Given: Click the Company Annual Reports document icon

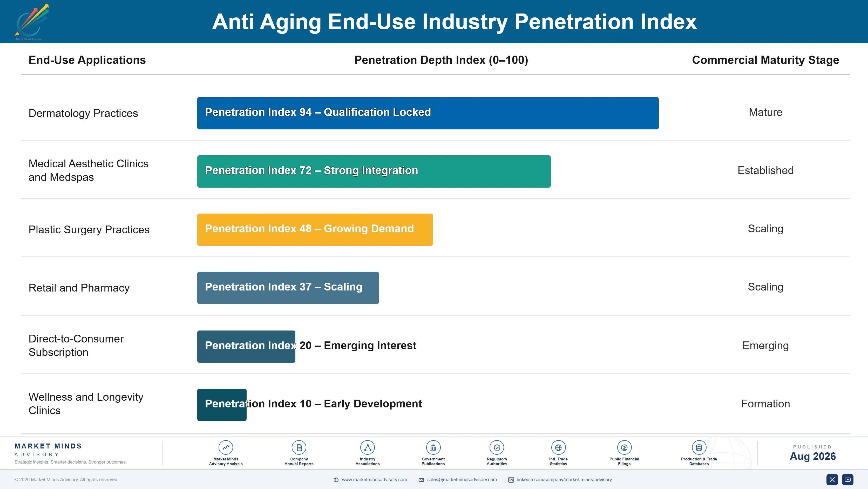Looking at the screenshot, I should (299, 447).
